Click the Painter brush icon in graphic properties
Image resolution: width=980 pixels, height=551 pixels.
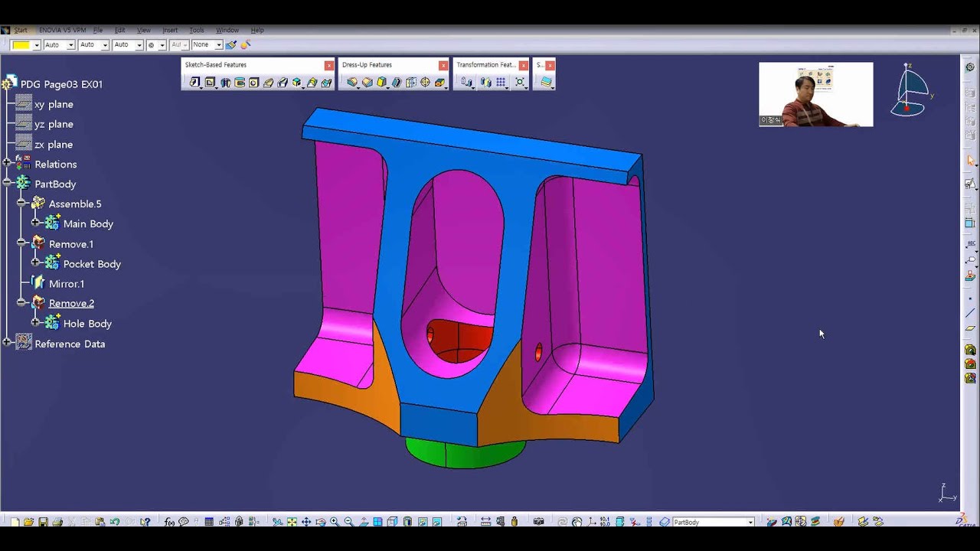click(x=231, y=45)
